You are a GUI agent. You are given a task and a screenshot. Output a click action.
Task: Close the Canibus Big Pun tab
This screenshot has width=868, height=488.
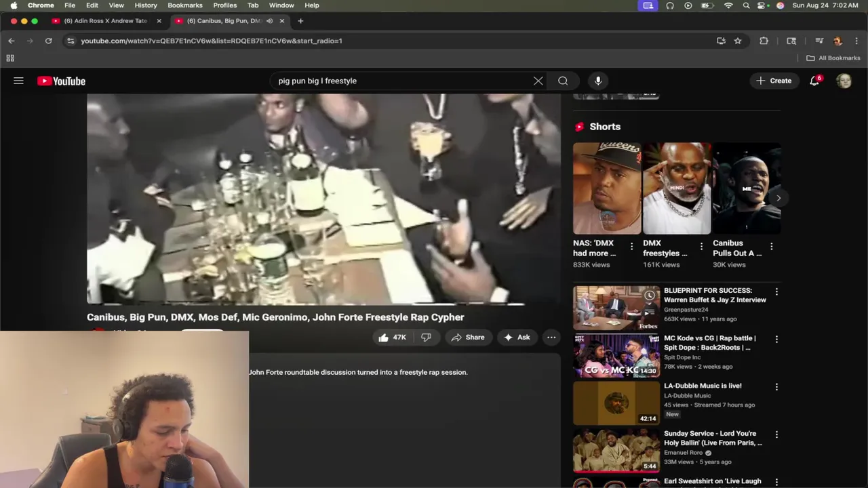(x=282, y=21)
